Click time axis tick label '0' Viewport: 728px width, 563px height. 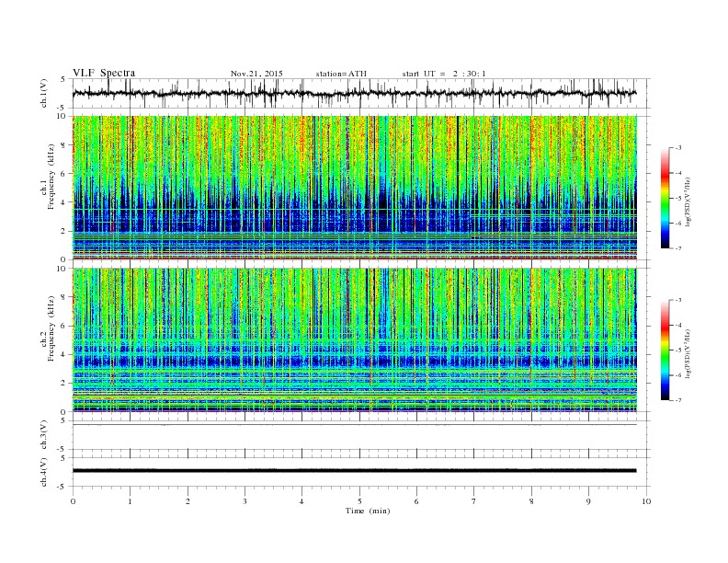click(73, 501)
